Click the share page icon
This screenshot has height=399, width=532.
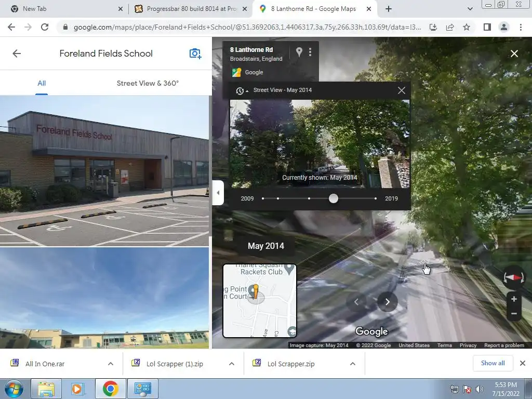click(450, 27)
